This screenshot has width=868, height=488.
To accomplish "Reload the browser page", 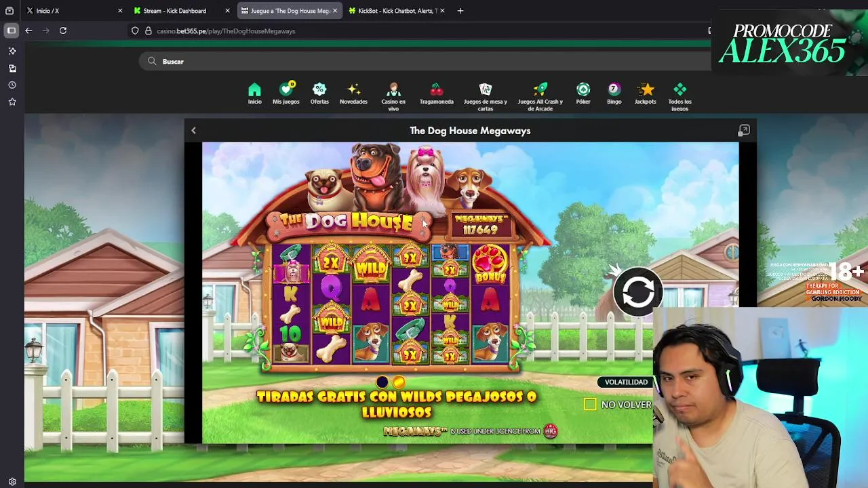I will pos(63,30).
